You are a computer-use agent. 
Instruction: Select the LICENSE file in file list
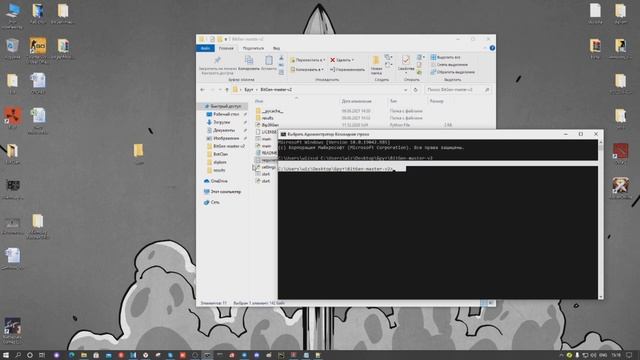point(266,132)
